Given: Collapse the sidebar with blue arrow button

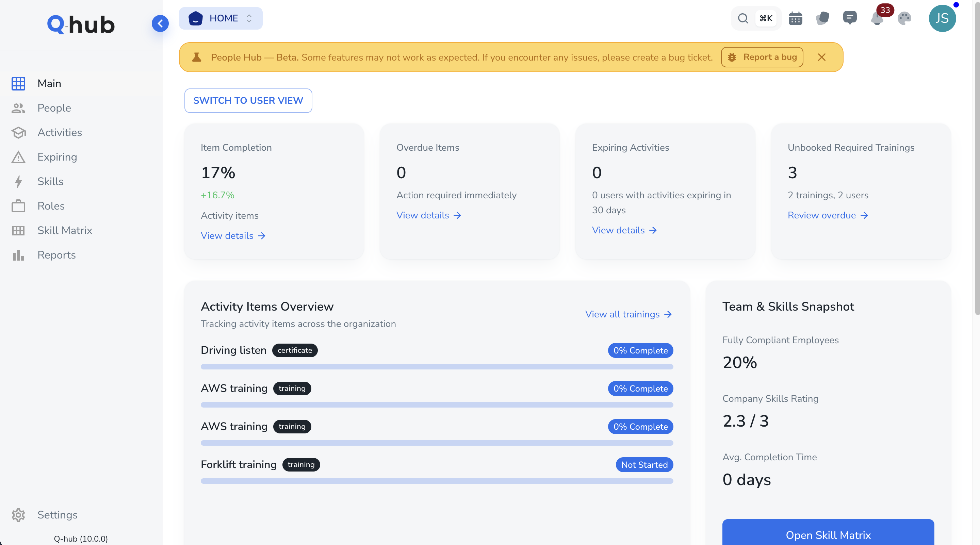Looking at the screenshot, I should (x=160, y=23).
